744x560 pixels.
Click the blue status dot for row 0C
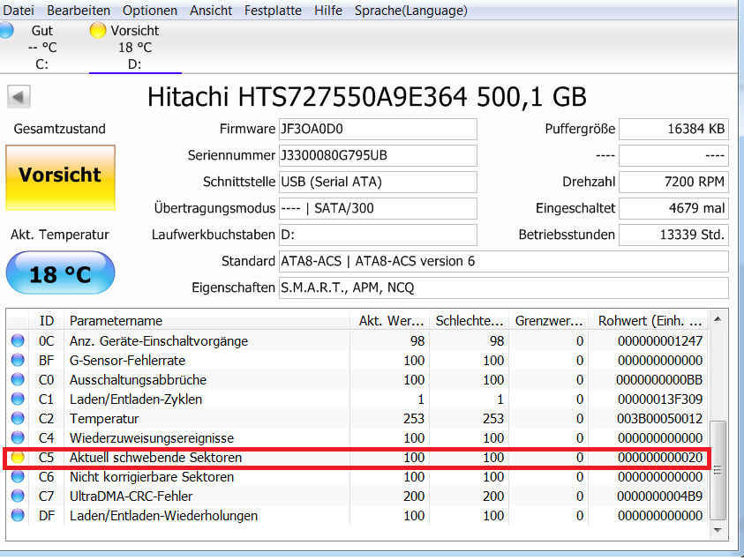pos(18,340)
